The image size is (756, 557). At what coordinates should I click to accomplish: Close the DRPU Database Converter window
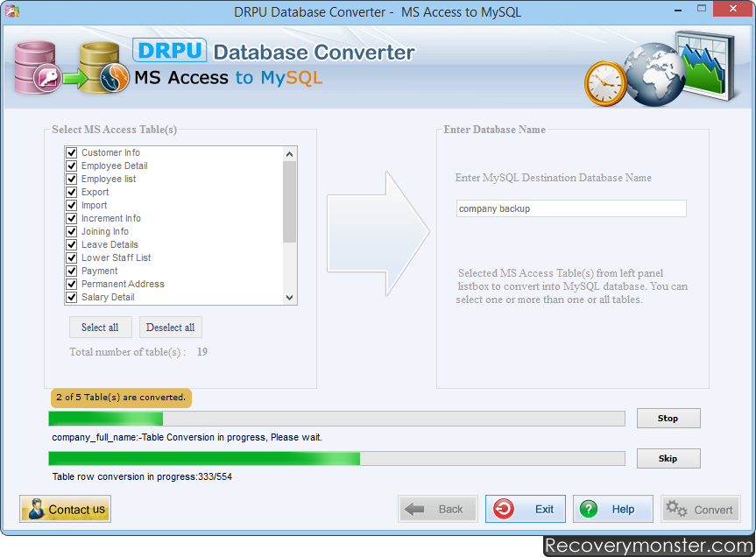pos(733,9)
